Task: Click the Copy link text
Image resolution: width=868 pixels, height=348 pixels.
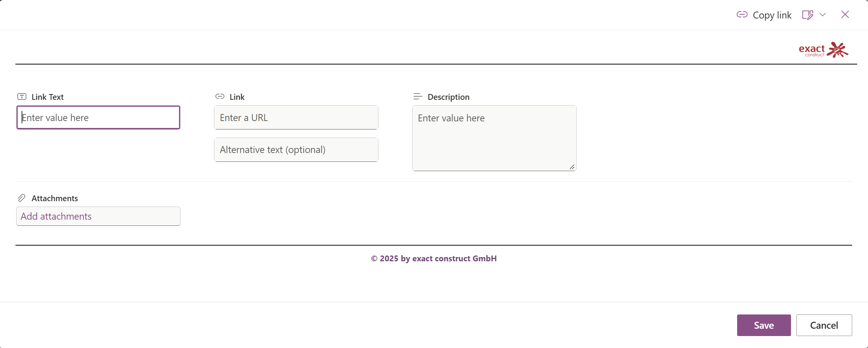Action: 772,15
